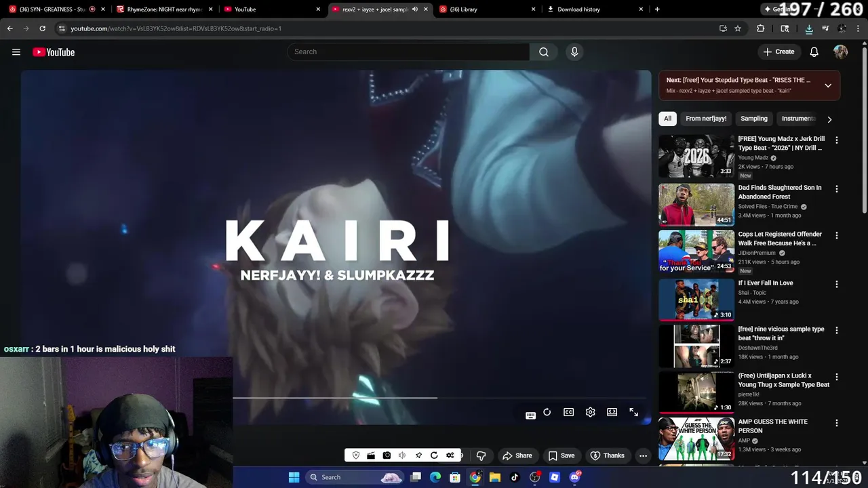Click the shield icon in overlay toolbar
Viewport: 868px width, 488px height.
(x=356, y=455)
